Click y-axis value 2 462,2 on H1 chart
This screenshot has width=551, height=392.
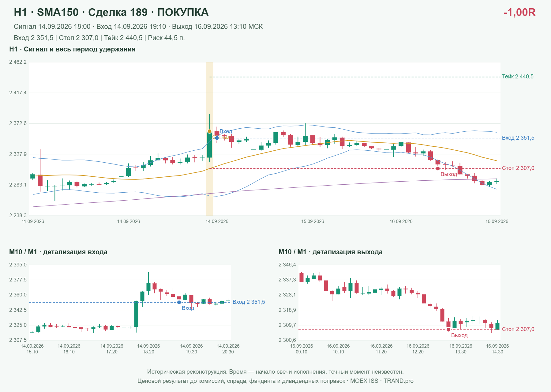[18, 62]
